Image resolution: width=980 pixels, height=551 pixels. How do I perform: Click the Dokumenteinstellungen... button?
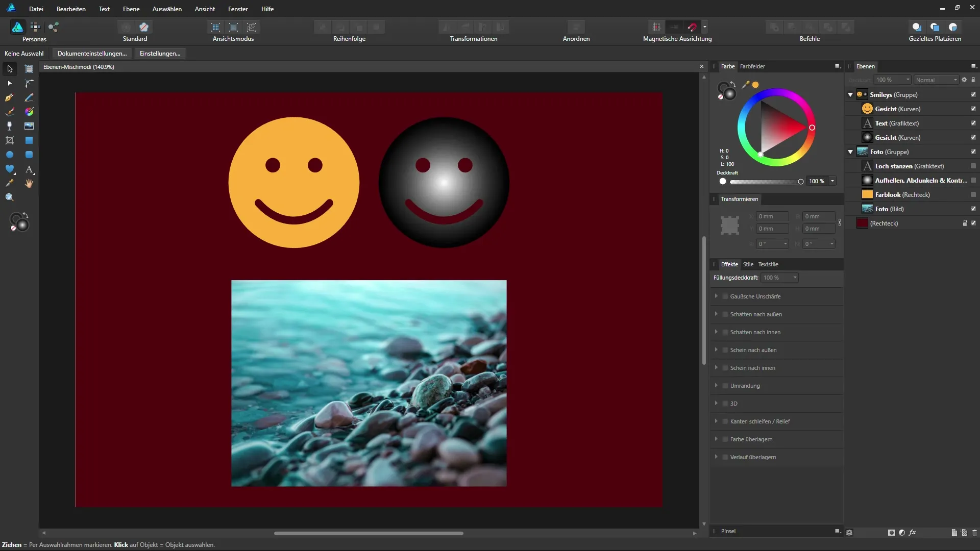(x=92, y=54)
